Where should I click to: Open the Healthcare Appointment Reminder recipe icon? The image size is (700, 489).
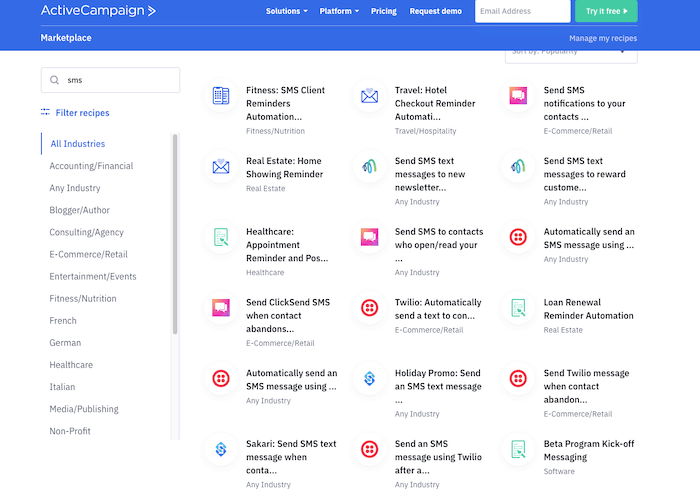(221, 237)
